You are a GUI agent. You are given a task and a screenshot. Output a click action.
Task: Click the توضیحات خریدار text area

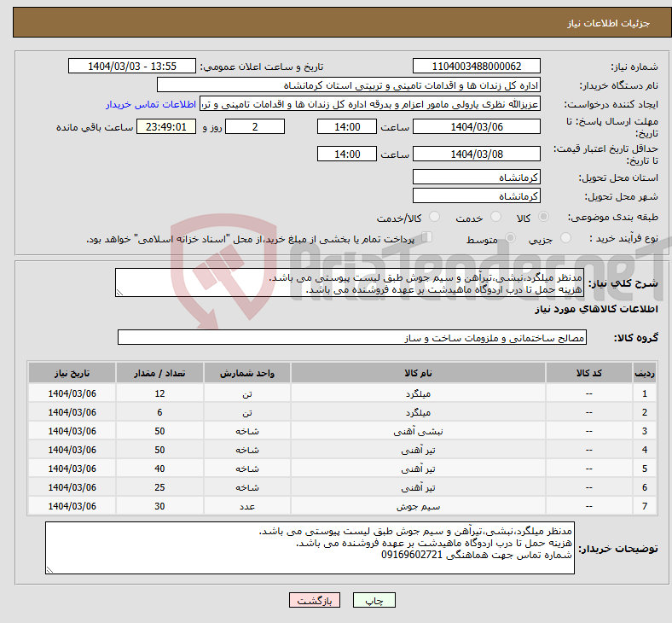tap(310, 548)
